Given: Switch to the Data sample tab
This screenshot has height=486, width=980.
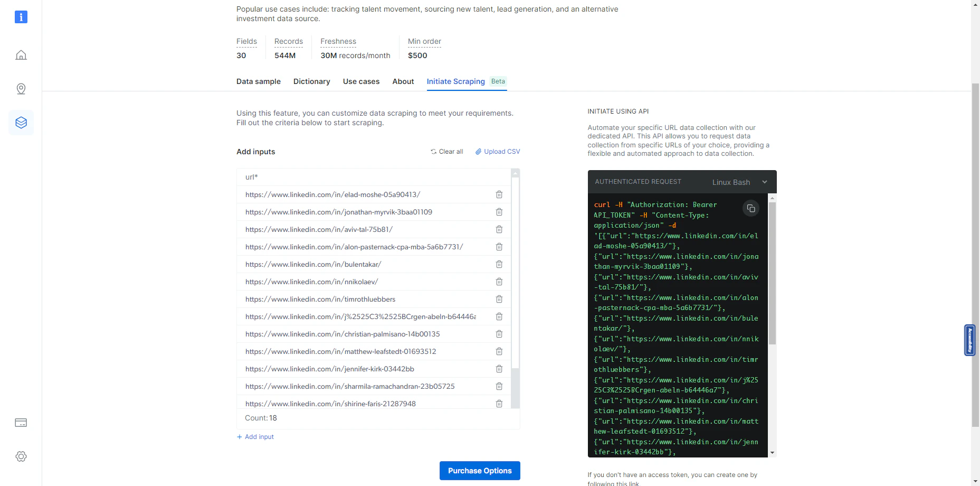Looking at the screenshot, I should click(x=258, y=81).
